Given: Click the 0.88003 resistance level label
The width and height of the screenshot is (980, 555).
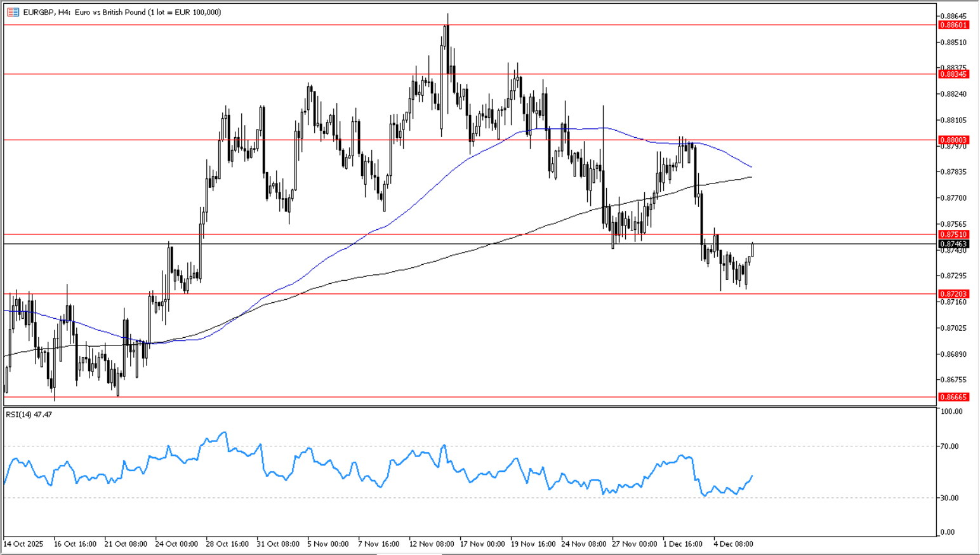Looking at the screenshot, I should (x=953, y=140).
